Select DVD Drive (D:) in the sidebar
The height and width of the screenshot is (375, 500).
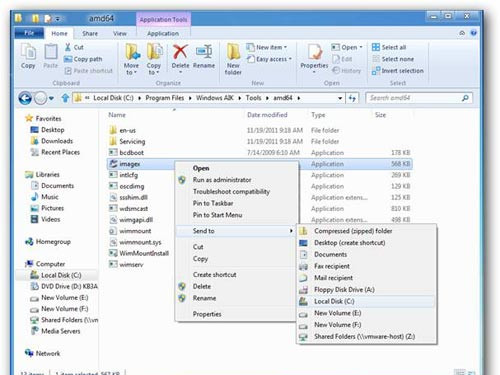pyautogui.click(x=64, y=286)
